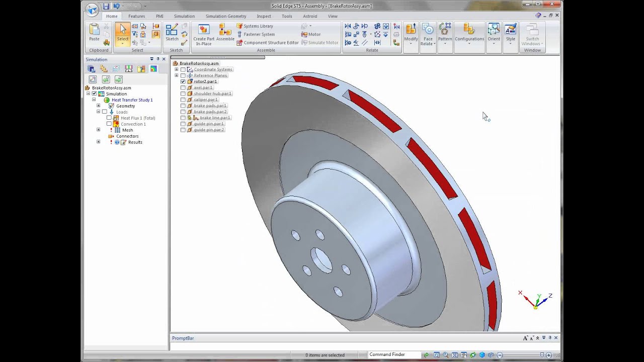This screenshot has width=644, height=362.
Task: Click the Layers tab icon in Simulation pane
Action: [116, 69]
